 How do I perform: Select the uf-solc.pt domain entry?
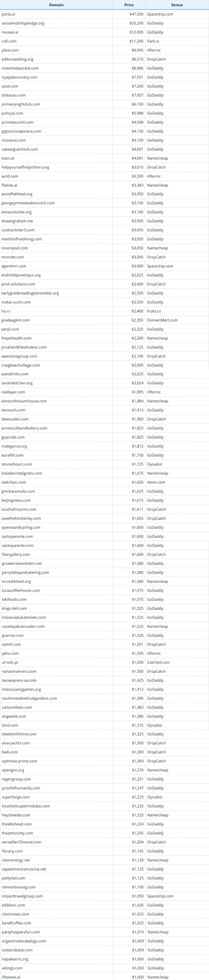point(10,662)
